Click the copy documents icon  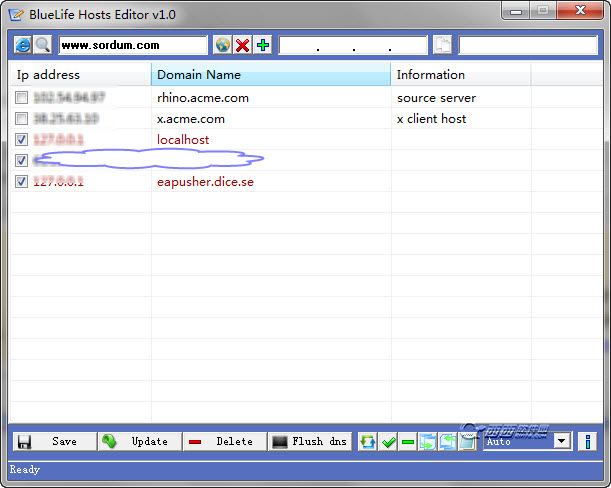[x=442, y=45]
